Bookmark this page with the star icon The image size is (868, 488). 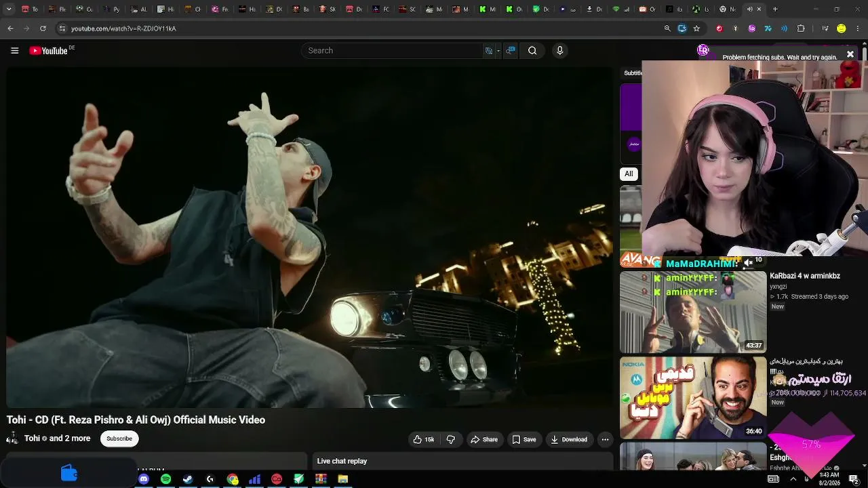point(696,28)
